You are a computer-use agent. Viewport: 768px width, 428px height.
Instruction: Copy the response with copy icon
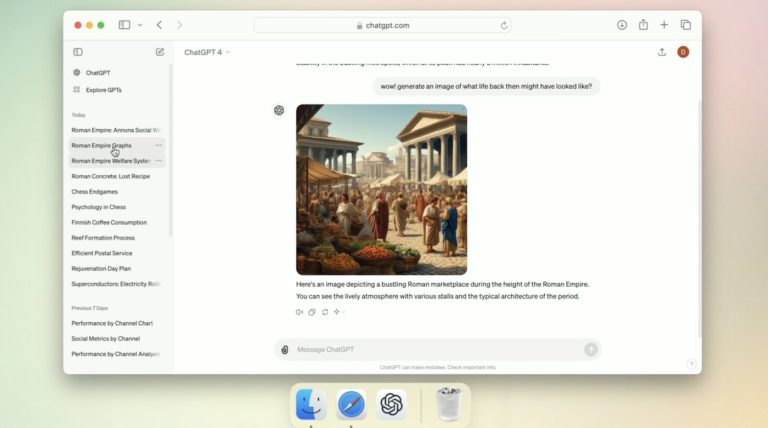pos(312,312)
